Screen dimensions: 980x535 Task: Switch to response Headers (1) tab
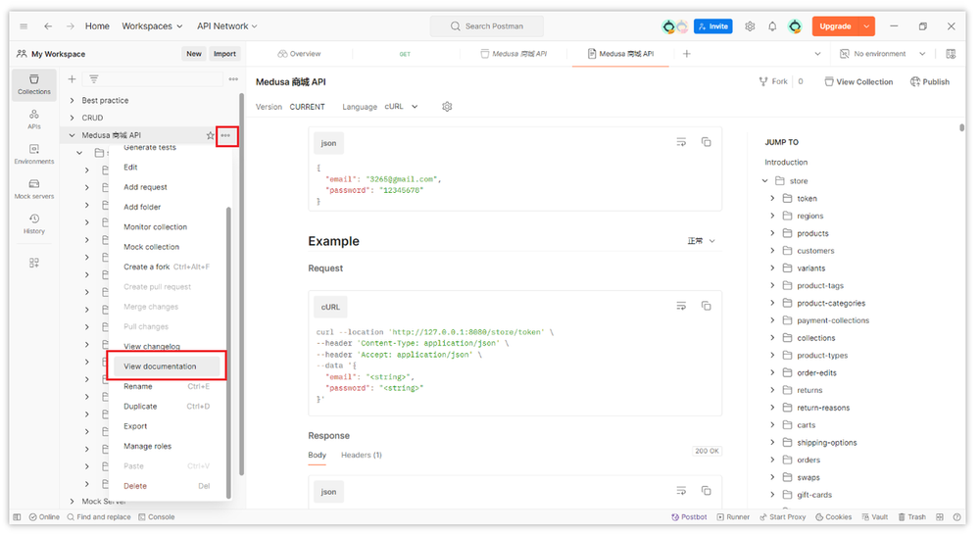(362, 455)
